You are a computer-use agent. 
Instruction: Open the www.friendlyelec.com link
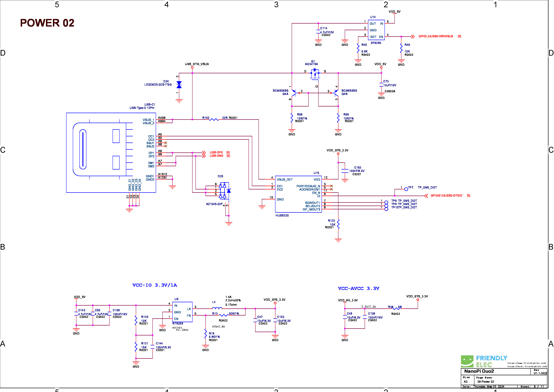[x=527, y=363]
